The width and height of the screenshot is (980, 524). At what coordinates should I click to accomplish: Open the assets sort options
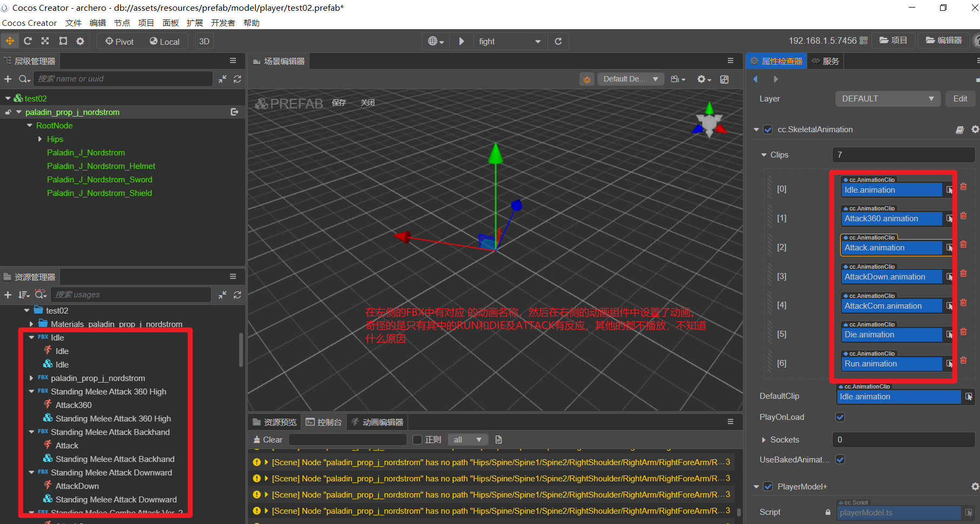(x=24, y=295)
